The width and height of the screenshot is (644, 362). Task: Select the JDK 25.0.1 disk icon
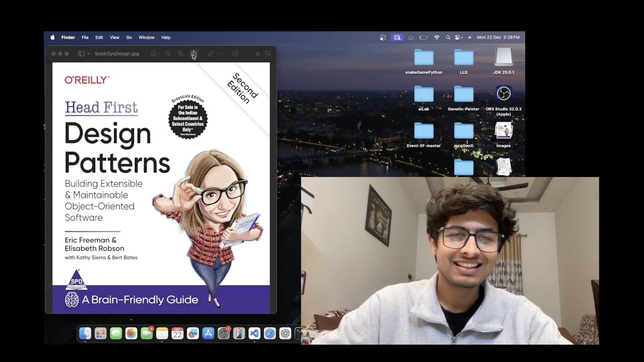point(504,61)
